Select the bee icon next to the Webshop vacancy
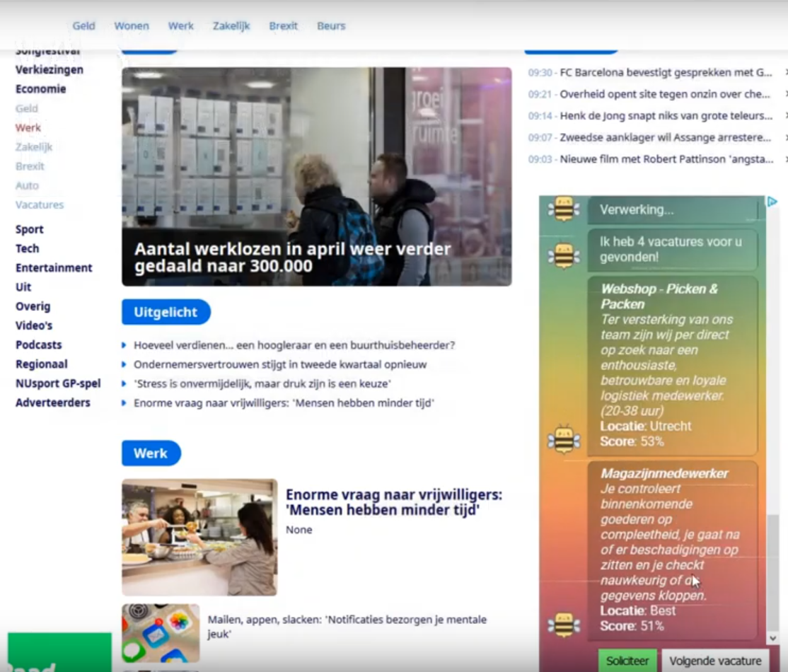The image size is (788, 672). point(562,438)
